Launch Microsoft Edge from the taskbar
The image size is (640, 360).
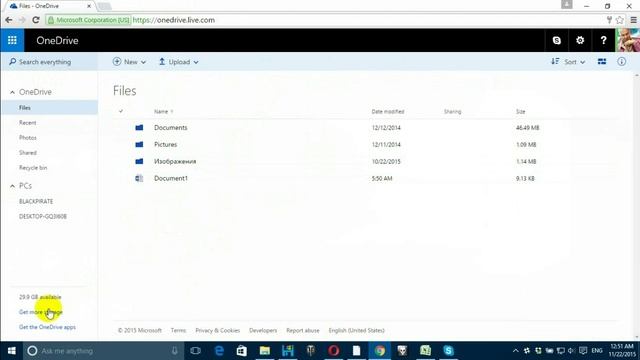pos(219,351)
